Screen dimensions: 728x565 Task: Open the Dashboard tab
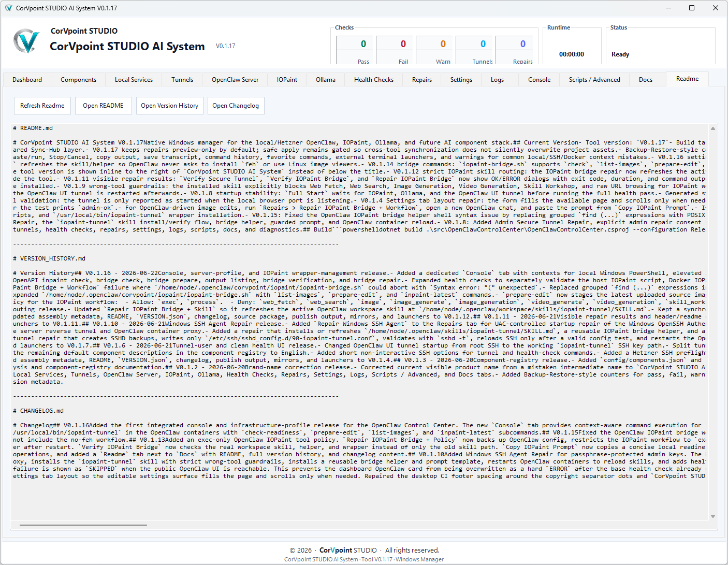[x=27, y=80]
